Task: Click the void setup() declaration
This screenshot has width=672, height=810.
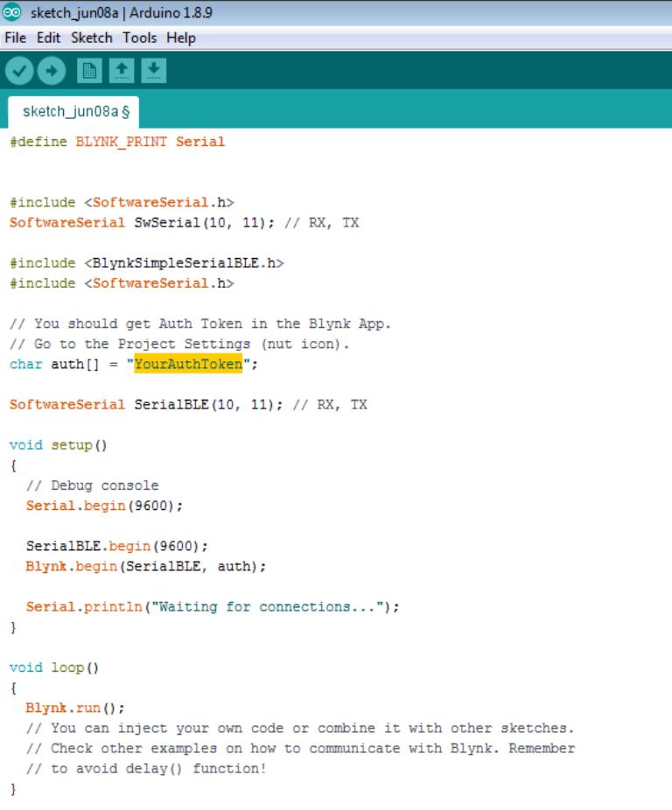Action: pos(58,444)
